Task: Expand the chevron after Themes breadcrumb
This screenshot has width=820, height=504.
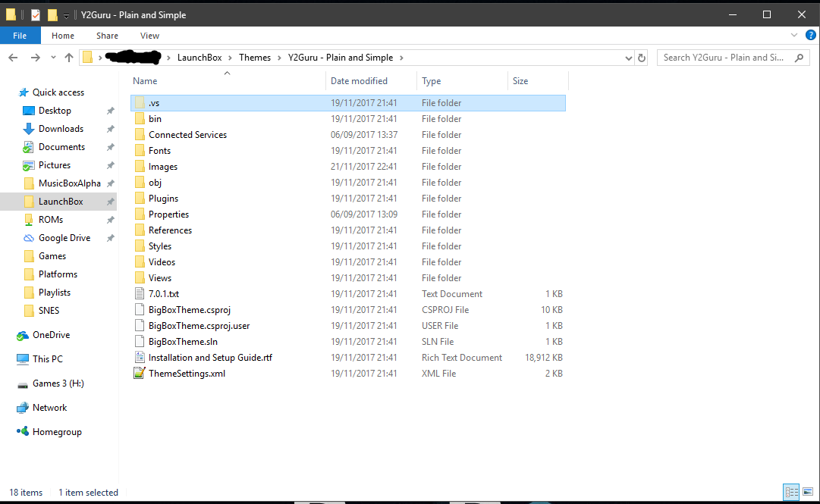Action: pyautogui.click(x=279, y=58)
